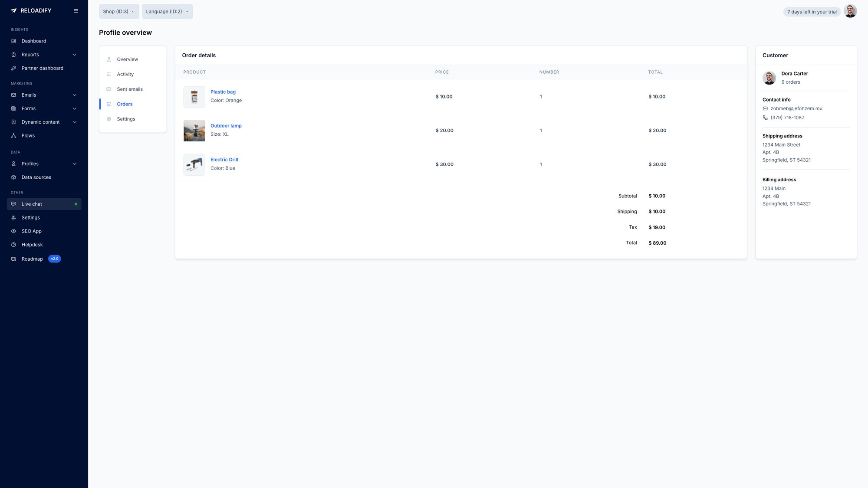Viewport: 868px width, 488px height.
Task: Collapse the sidebar with the hamburger icon
Action: coord(76,11)
